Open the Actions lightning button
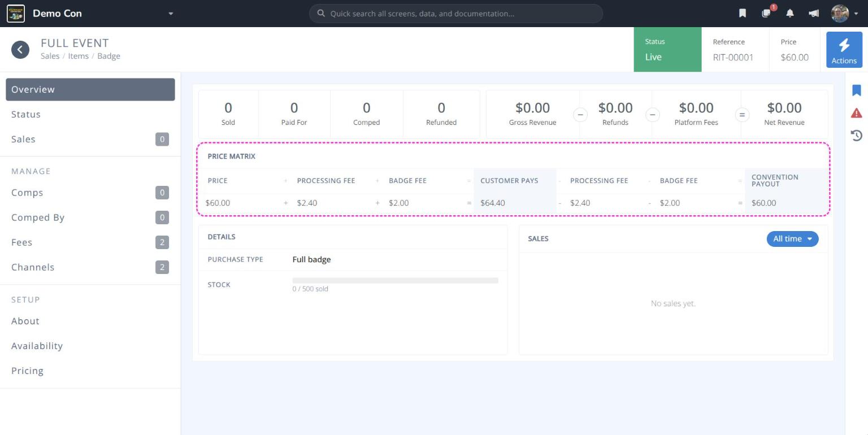 (x=844, y=50)
